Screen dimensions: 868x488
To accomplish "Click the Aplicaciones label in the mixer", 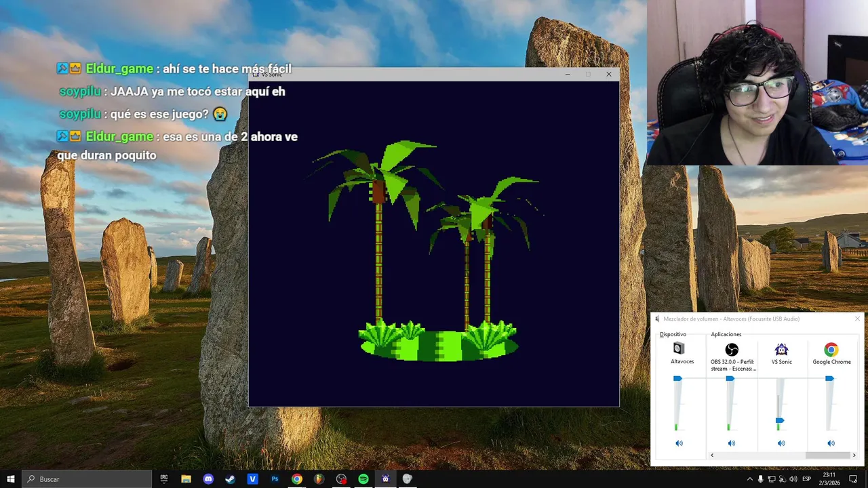I will pyautogui.click(x=726, y=334).
